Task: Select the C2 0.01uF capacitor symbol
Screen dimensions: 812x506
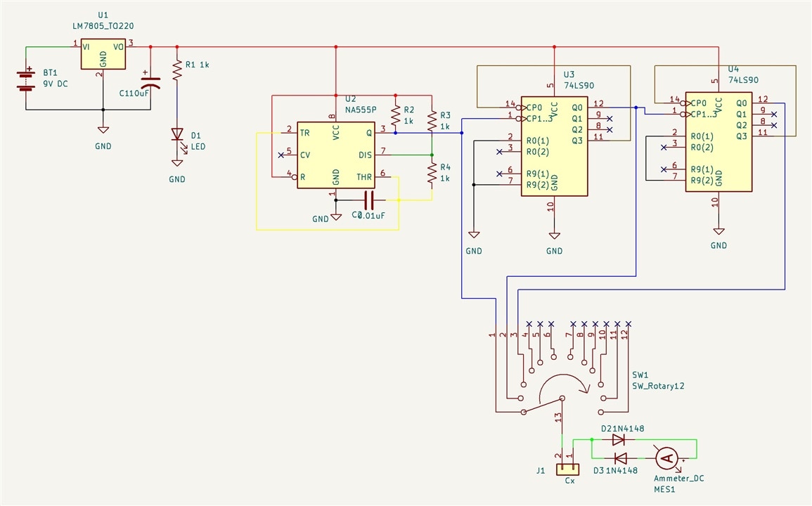Action: pyautogui.click(x=368, y=200)
